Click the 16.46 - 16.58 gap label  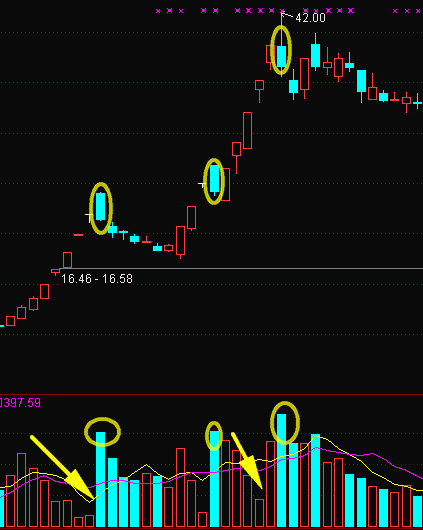click(x=97, y=279)
